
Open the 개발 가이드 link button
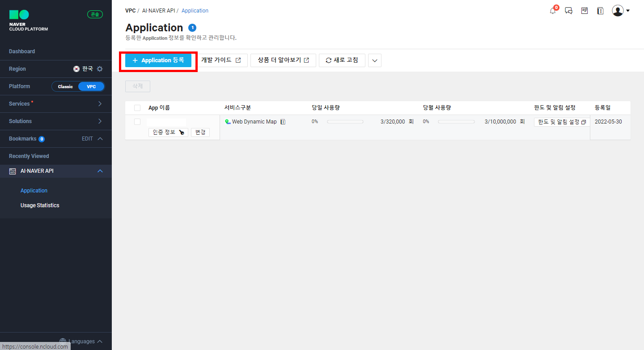point(221,60)
